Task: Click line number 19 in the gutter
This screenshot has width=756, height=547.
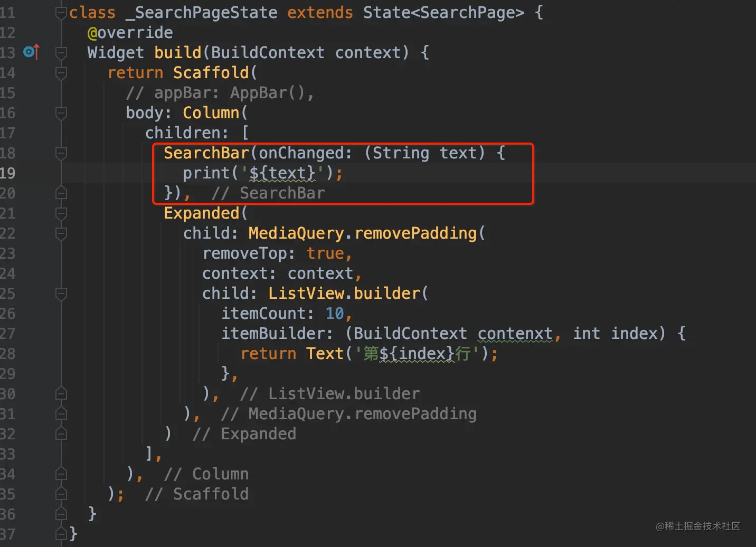Action: click(x=7, y=173)
